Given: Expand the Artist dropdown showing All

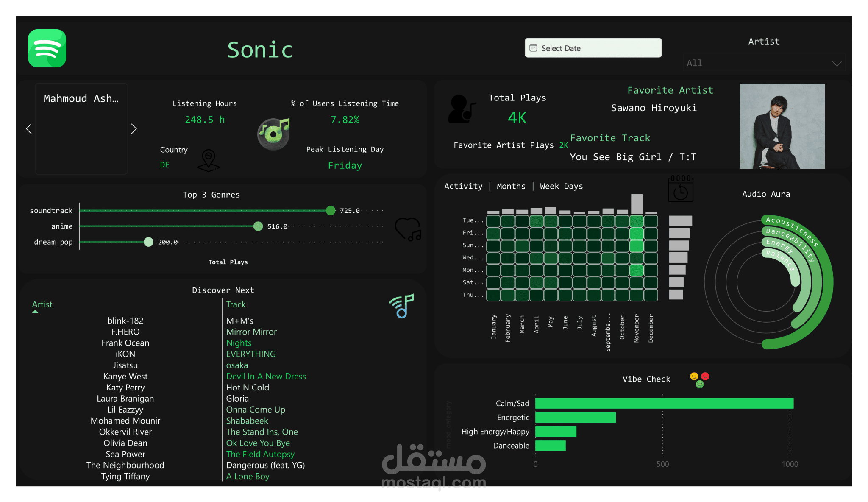Looking at the screenshot, I should click(x=763, y=63).
